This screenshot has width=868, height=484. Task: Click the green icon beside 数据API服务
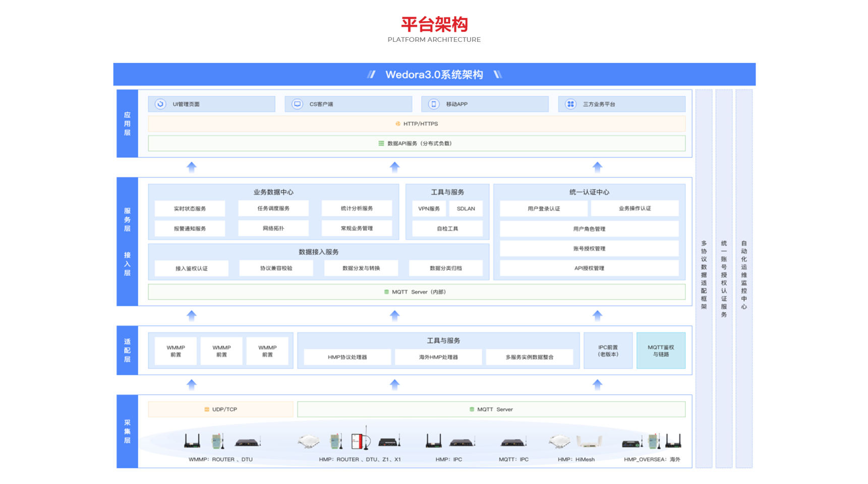tap(381, 143)
